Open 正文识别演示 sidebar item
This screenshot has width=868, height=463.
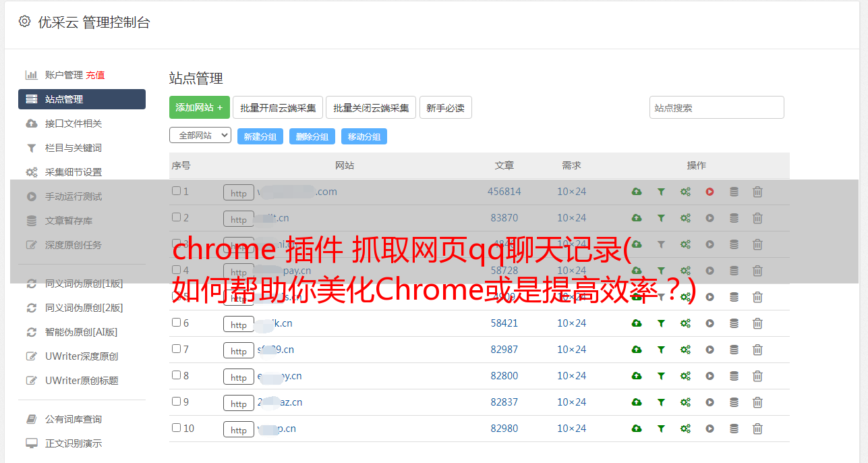click(x=74, y=443)
